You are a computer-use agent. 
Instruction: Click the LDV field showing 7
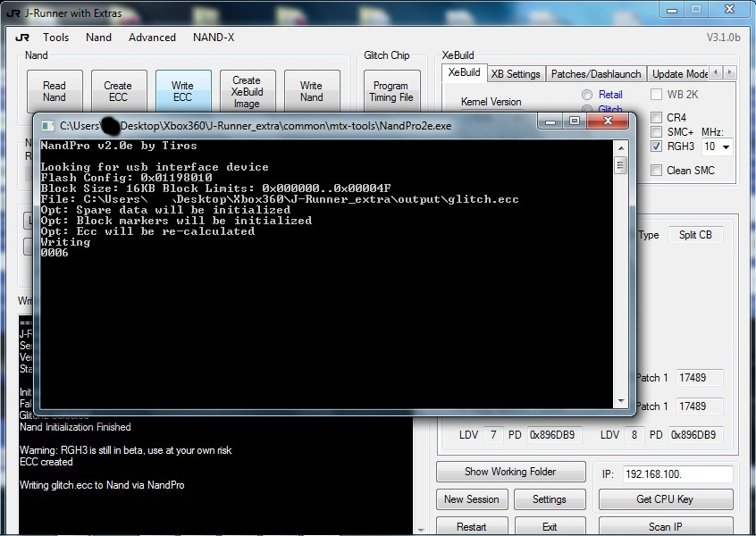(x=493, y=435)
